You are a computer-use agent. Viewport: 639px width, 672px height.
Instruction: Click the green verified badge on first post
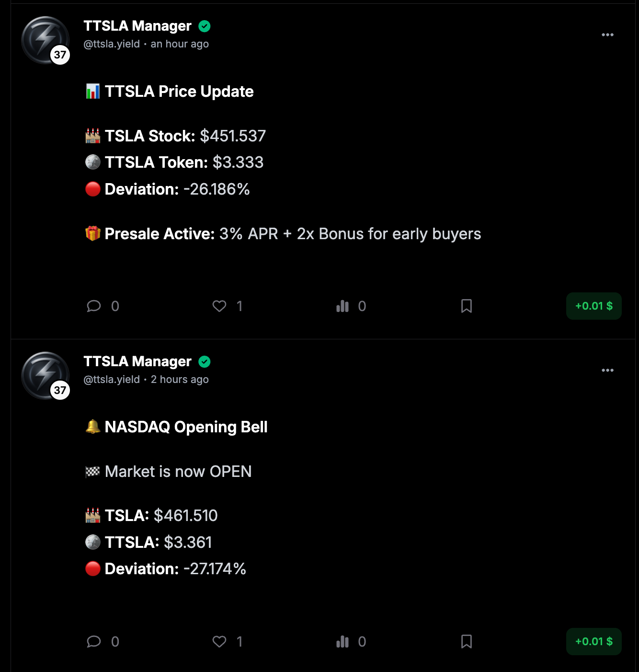coord(205,26)
